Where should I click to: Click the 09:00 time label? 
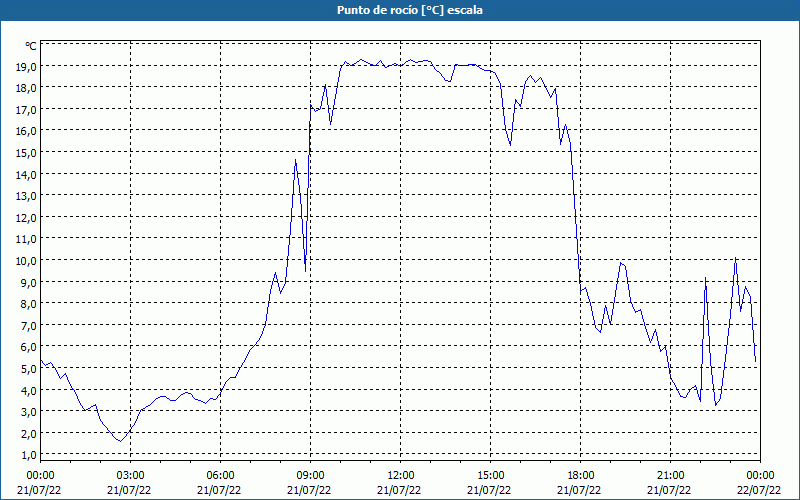tap(310, 476)
